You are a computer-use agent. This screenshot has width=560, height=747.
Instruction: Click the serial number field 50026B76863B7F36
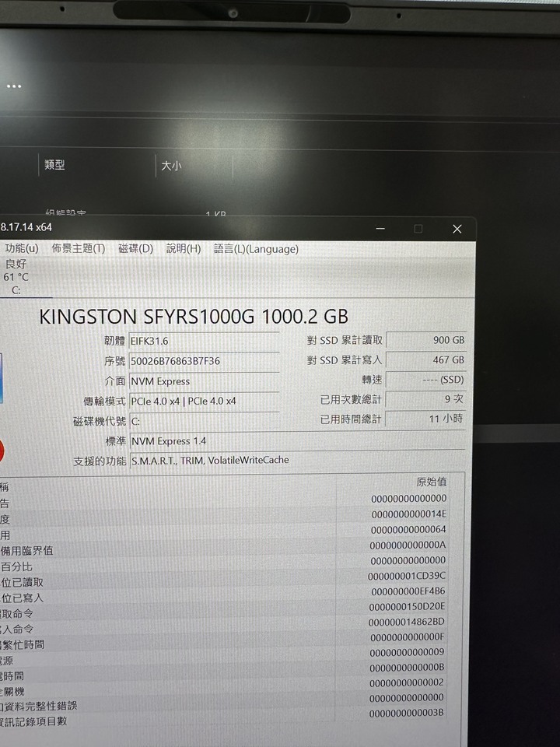[205, 361]
